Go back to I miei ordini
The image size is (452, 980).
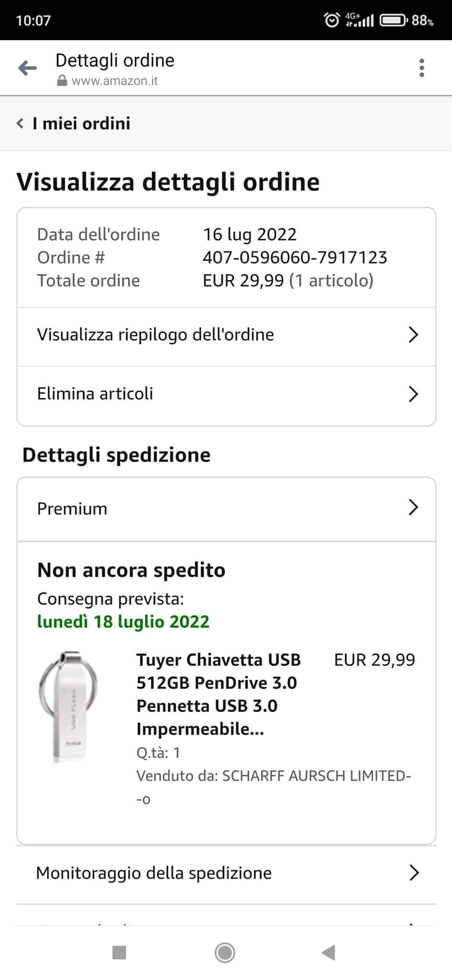[74, 123]
